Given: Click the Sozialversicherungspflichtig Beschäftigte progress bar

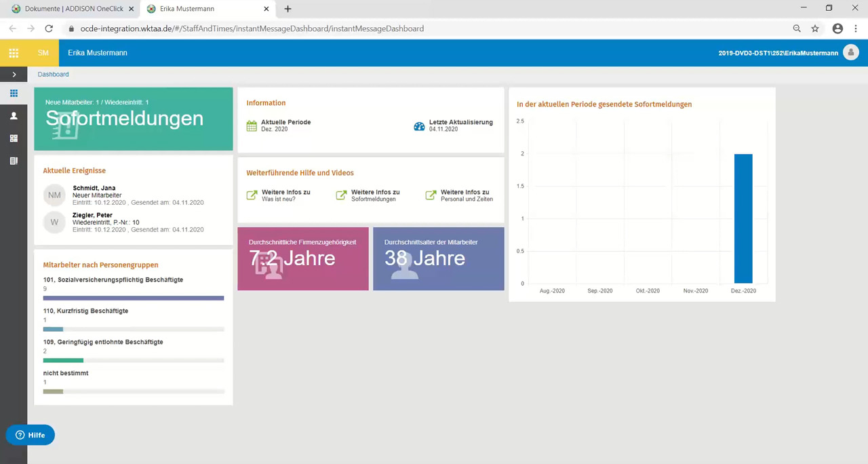Looking at the screenshot, I should click(x=134, y=298).
